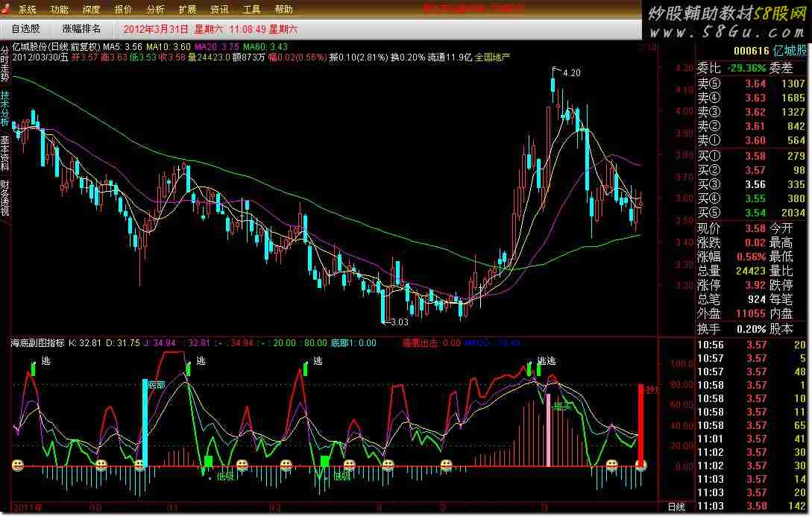Screen dimensions: 812x517
Task: Click the pink 逃买 signal bar
Action: coord(548,430)
